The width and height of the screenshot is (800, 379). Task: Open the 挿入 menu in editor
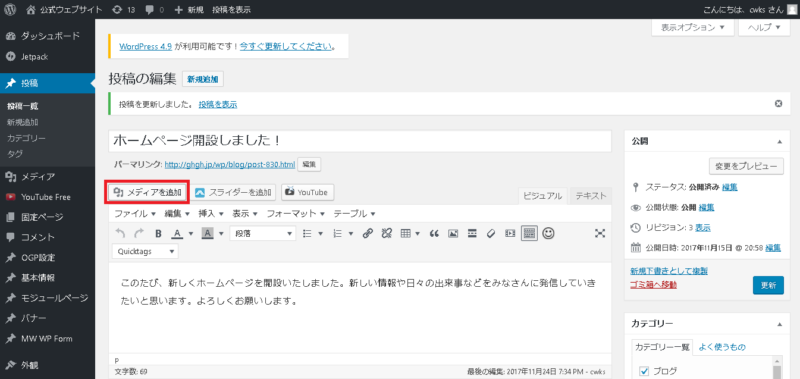(x=211, y=213)
